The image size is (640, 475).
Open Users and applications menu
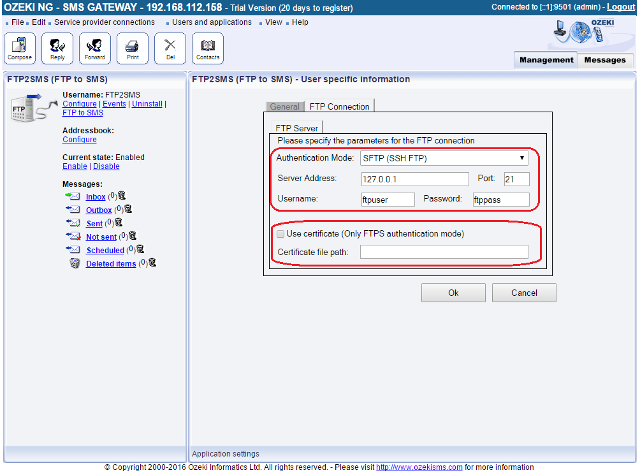[212, 22]
